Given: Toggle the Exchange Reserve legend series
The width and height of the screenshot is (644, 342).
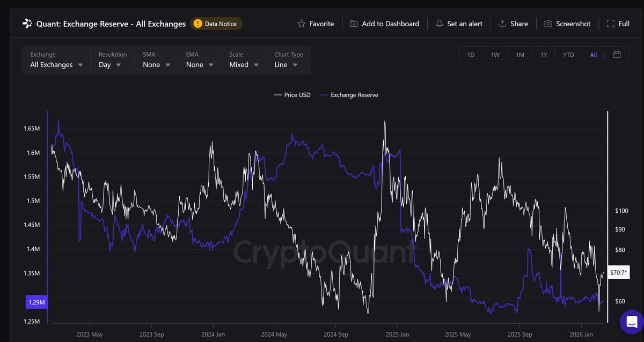Looking at the screenshot, I should [x=349, y=95].
